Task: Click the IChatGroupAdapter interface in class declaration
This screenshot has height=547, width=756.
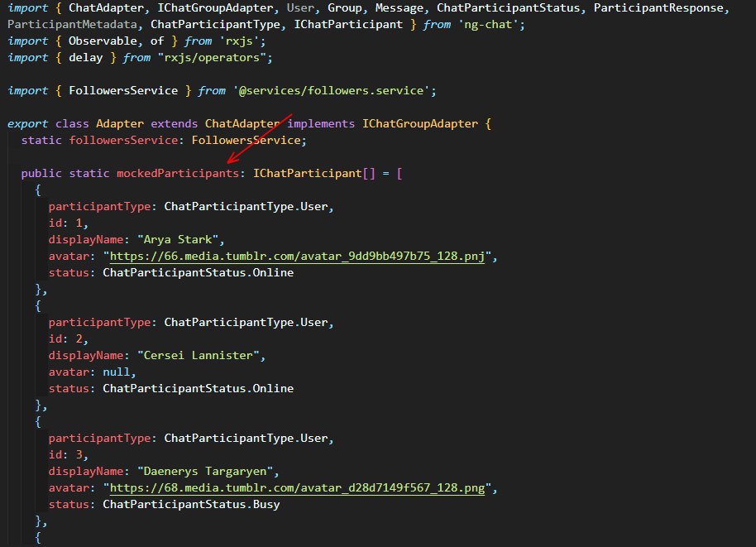Action: click(420, 123)
